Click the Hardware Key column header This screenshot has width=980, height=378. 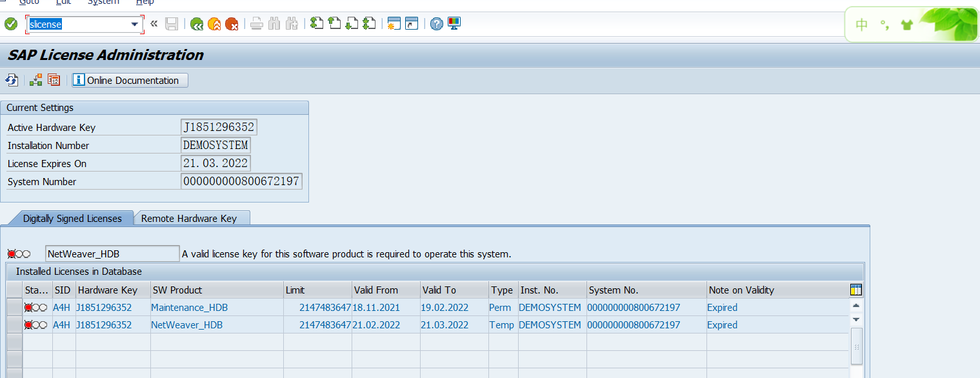click(113, 290)
